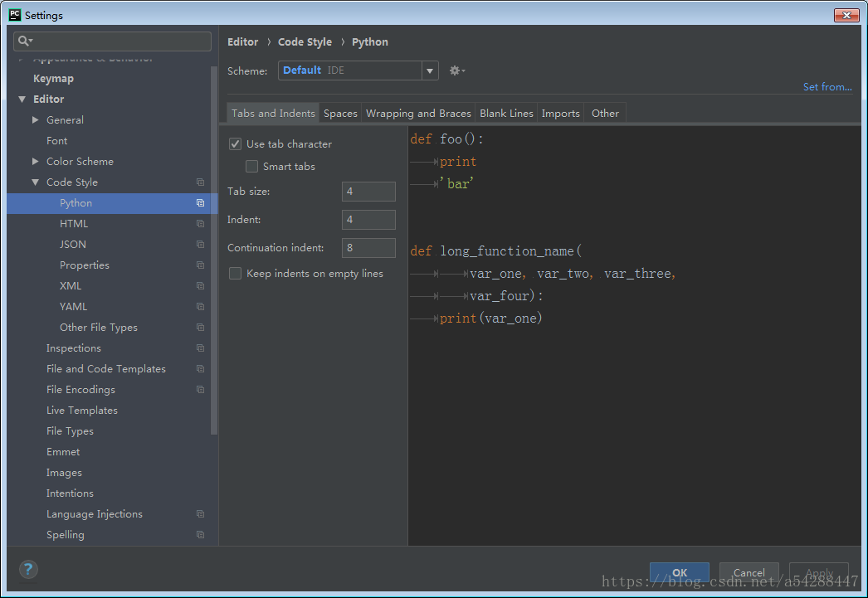The image size is (868, 598).
Task: Open Intentions settings
Action: pos(71,493)
